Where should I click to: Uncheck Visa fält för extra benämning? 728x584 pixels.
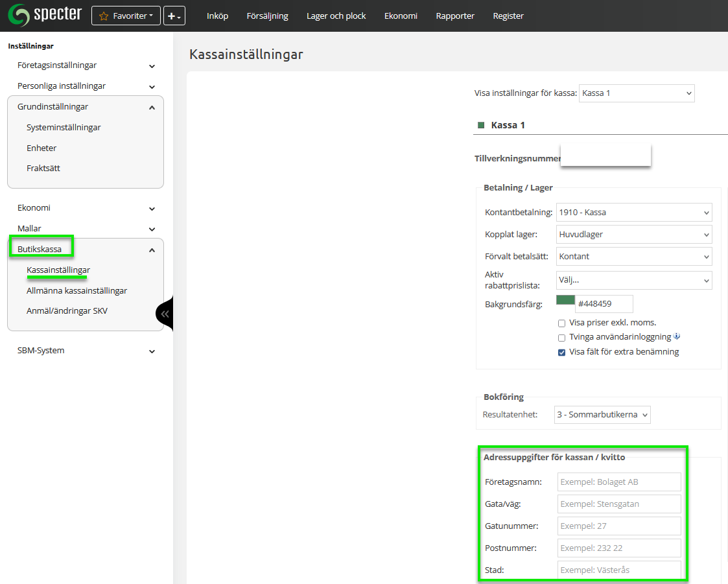[562, 353]
